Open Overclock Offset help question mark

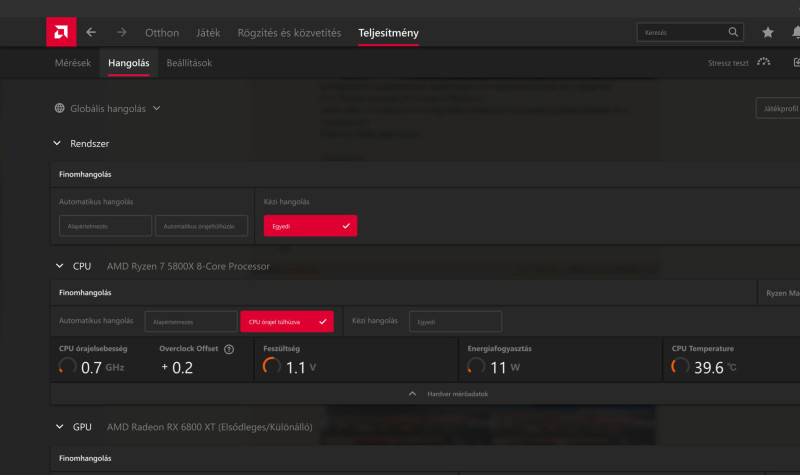pyautogui.click(x=229, y=349)
